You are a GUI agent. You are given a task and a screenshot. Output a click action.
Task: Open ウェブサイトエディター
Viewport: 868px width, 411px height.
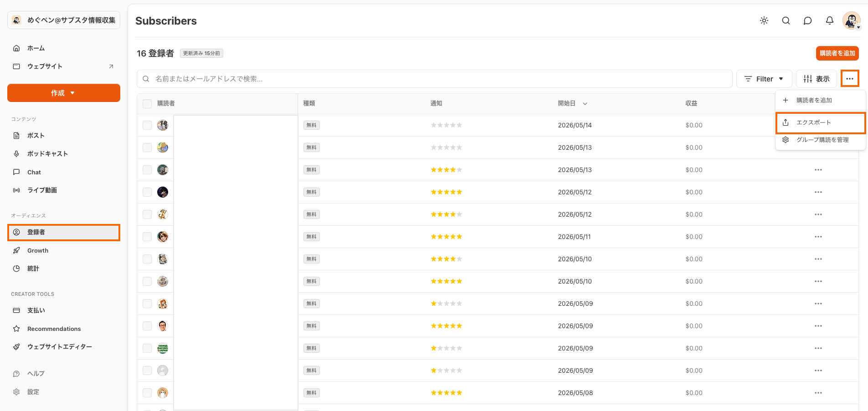point(64,347)
